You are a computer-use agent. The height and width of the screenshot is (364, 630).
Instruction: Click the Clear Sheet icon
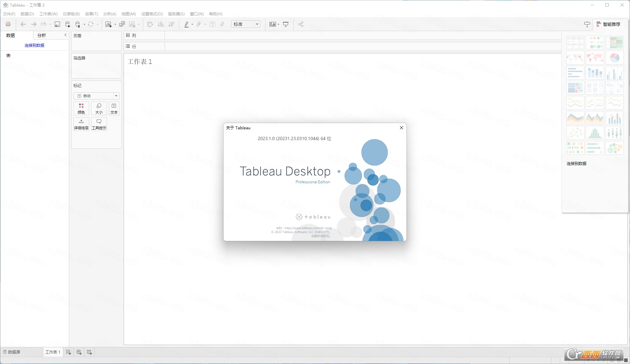tap(132, 24)
